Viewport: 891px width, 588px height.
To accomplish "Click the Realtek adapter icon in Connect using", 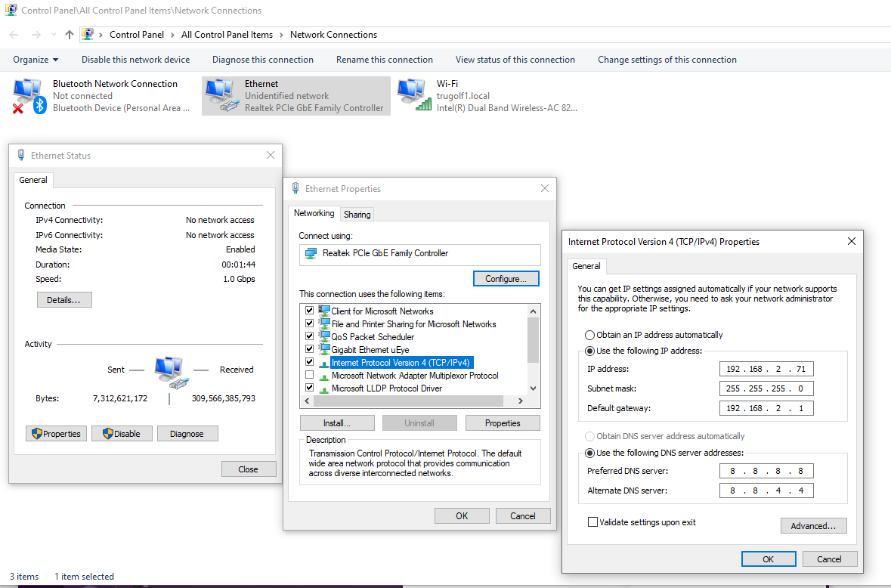I will tap(311, 253).
